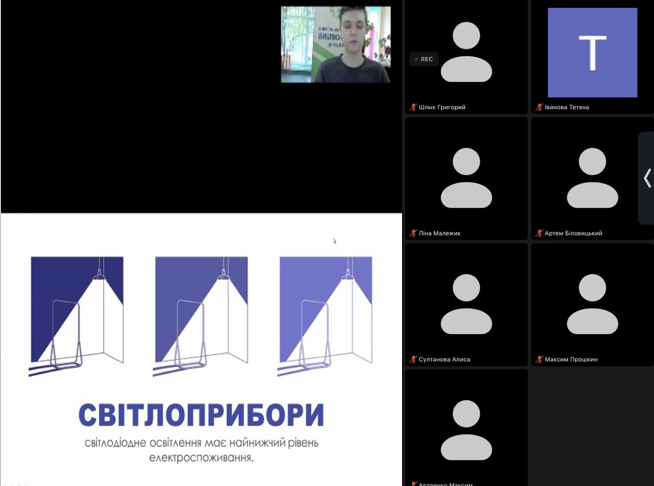
Task: Click muted mic icon beside Шпык Григорий
Action: pos(413,107)
